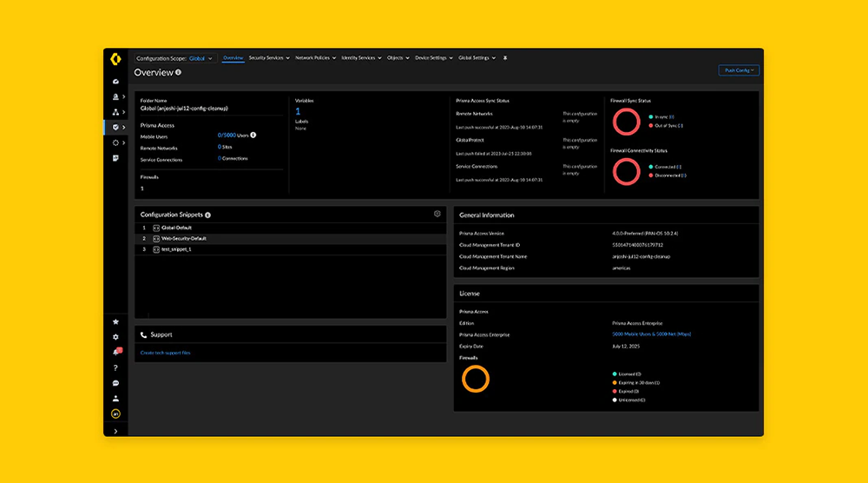
Task: Expand the monitor sidebar item chevron
Action: 123,96
